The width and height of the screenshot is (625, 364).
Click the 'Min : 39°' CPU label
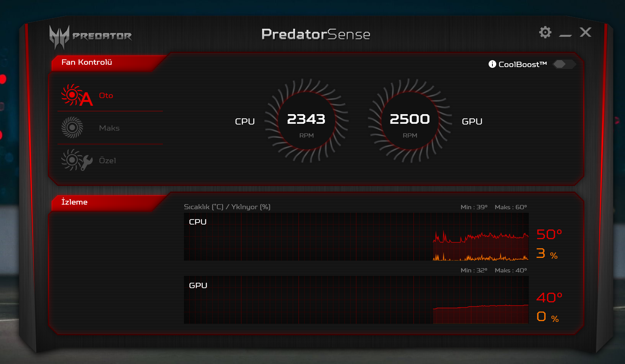(474, 207)
